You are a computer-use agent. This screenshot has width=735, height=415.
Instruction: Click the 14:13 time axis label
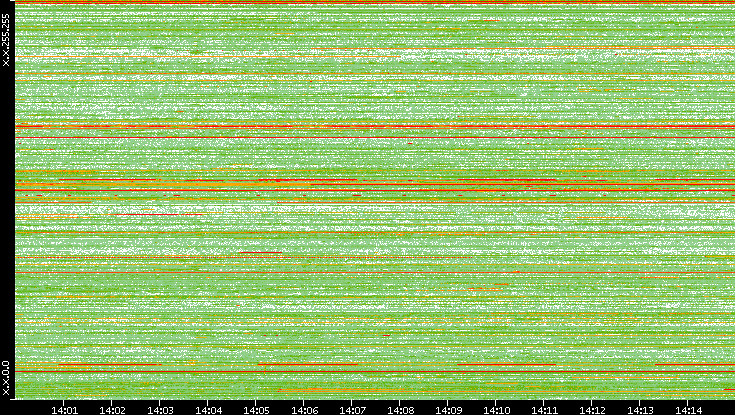[x=640, y=410]
